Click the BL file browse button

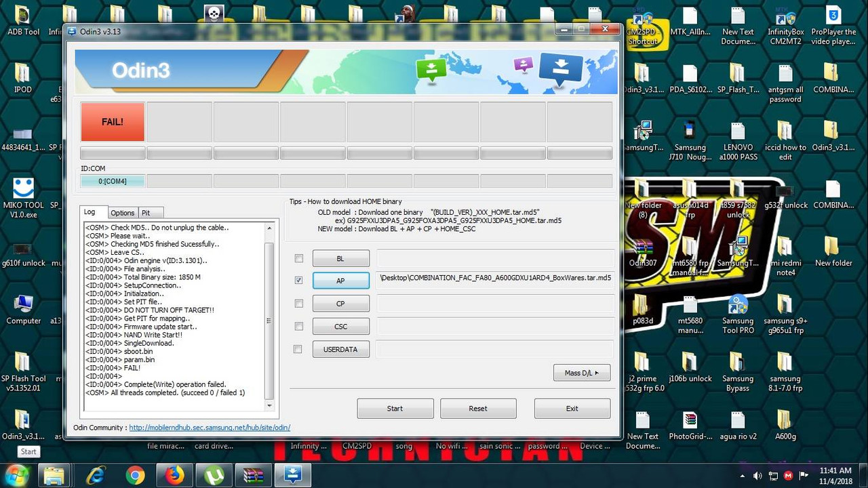pyautogui.click(x=341, y=258)
